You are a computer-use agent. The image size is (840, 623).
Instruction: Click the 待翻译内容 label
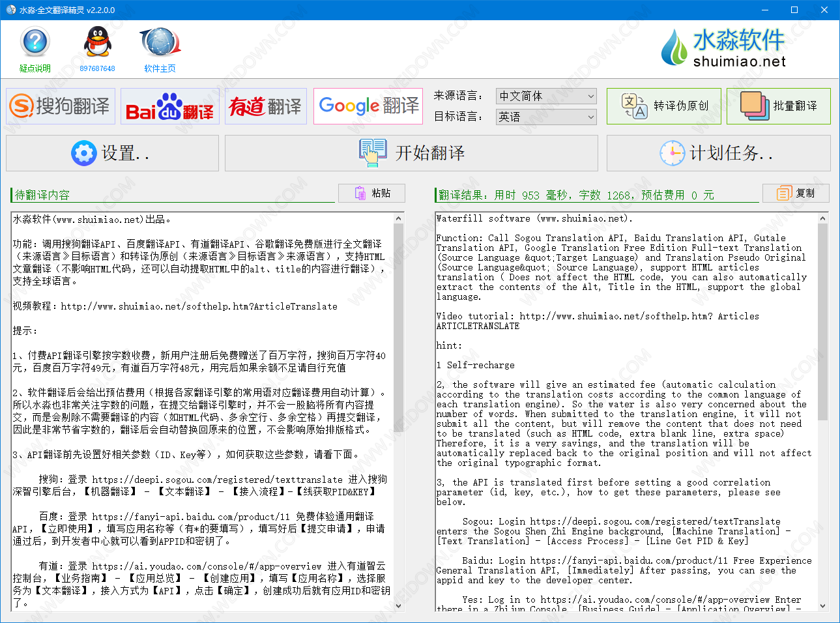pyautogui.click(x=42, y=195)
